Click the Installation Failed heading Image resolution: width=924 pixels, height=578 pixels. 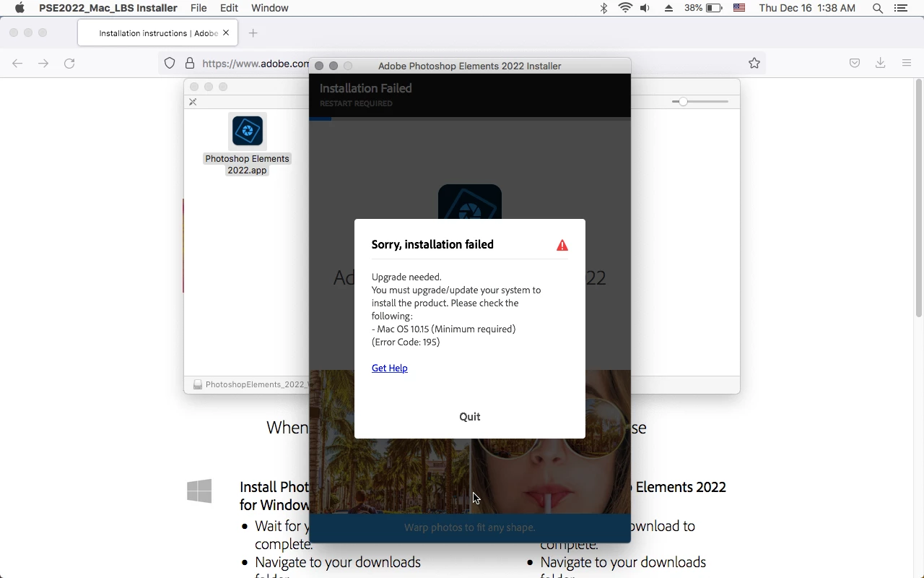tap(366, 88)
